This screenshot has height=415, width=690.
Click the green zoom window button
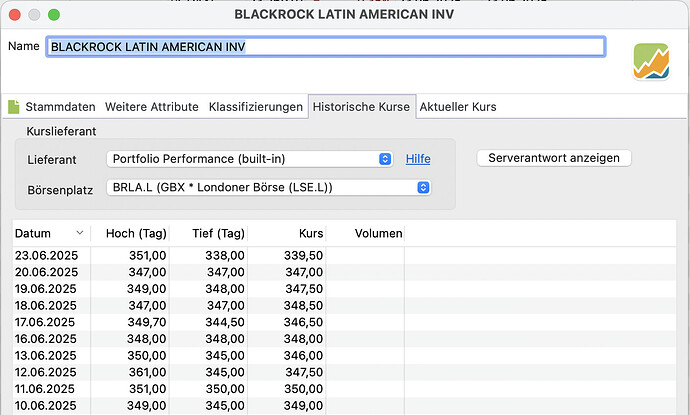54,15
